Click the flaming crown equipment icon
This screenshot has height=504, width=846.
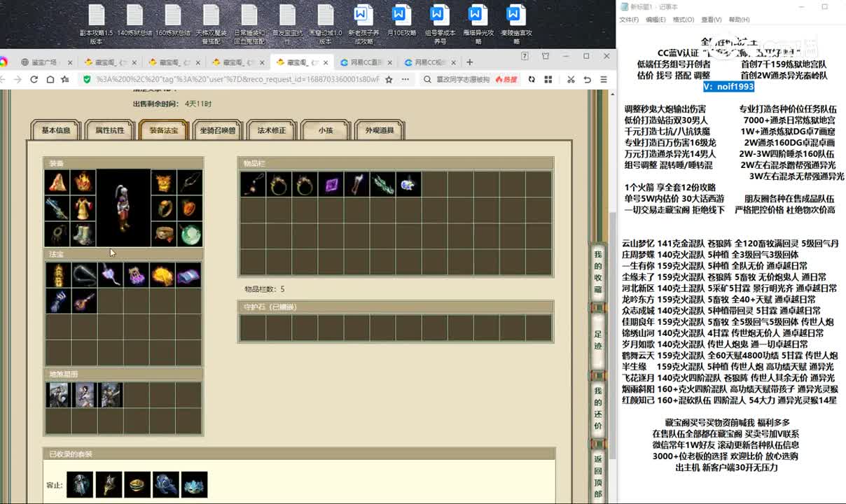(83, 183)
